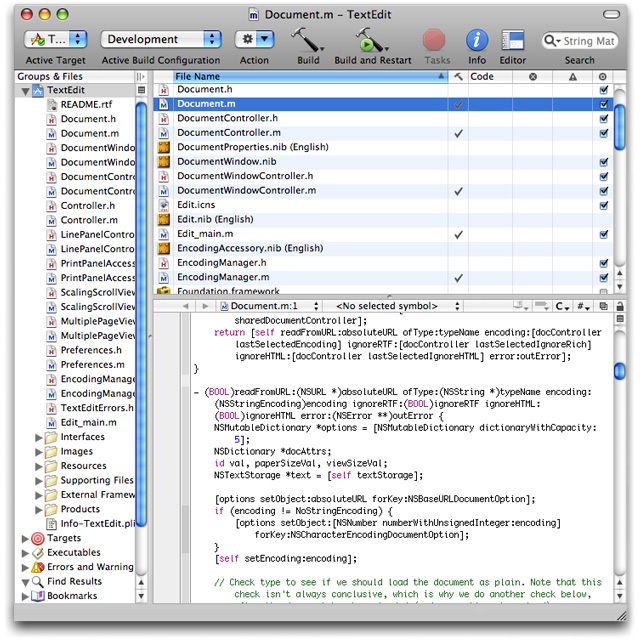
Task: Click the lock icon in editor bar
Action: [619, 306]
